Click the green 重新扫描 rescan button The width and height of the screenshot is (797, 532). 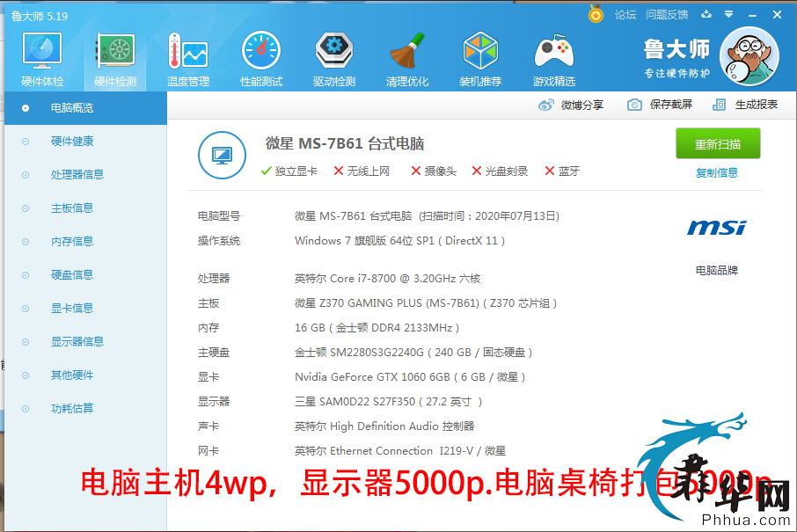(718, 144)
